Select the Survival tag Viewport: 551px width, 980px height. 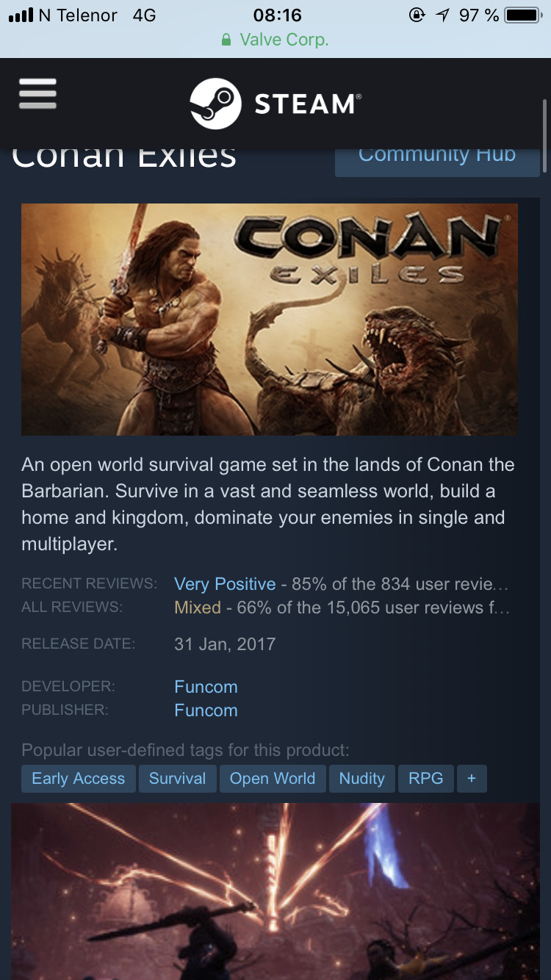coord(177,779)
